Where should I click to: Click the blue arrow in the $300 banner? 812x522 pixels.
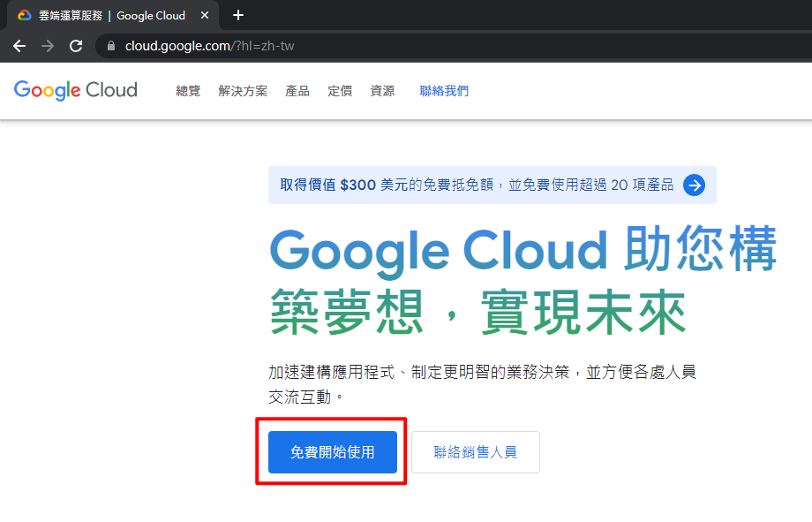(x=695, y=185)
